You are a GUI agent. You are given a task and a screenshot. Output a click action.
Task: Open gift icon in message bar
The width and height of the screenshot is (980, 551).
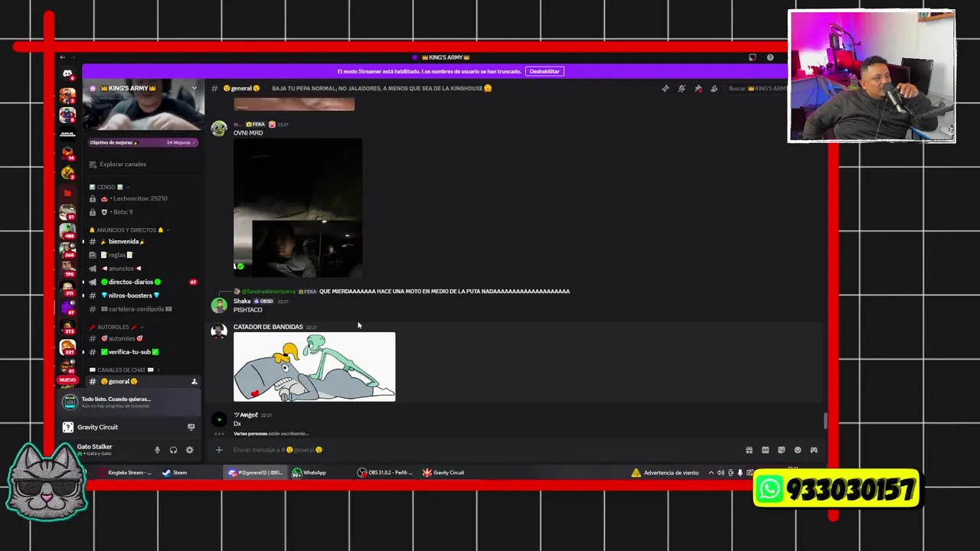pos(749,450)
